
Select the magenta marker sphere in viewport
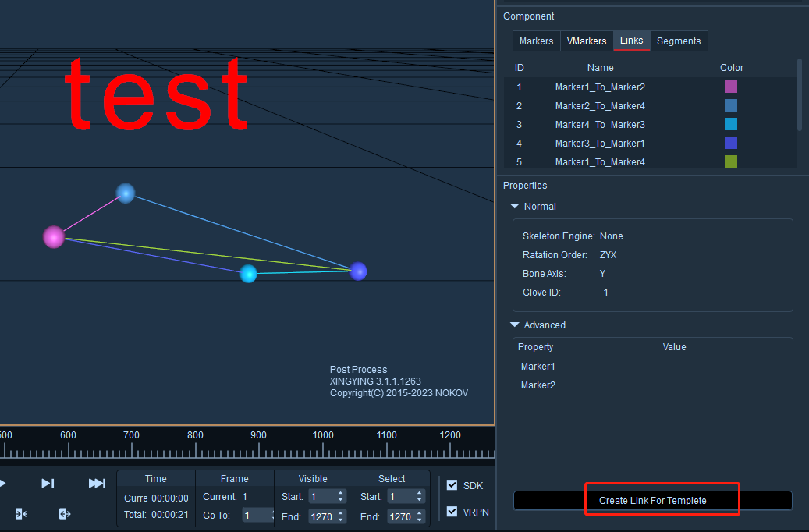click(54, 237)
